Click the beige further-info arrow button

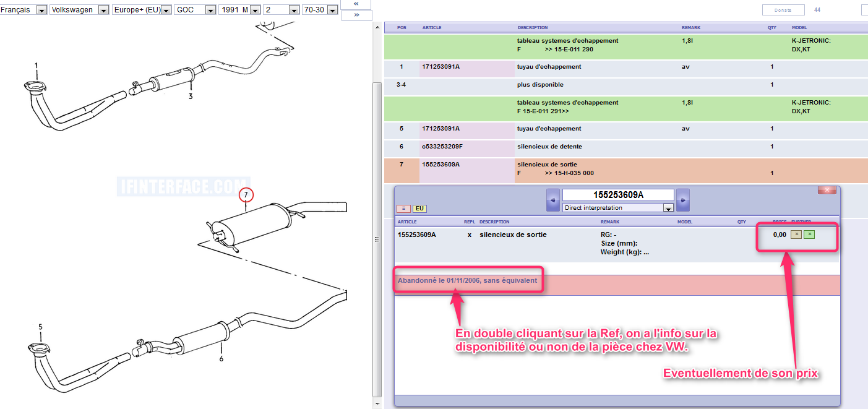[x=797, y=235]
